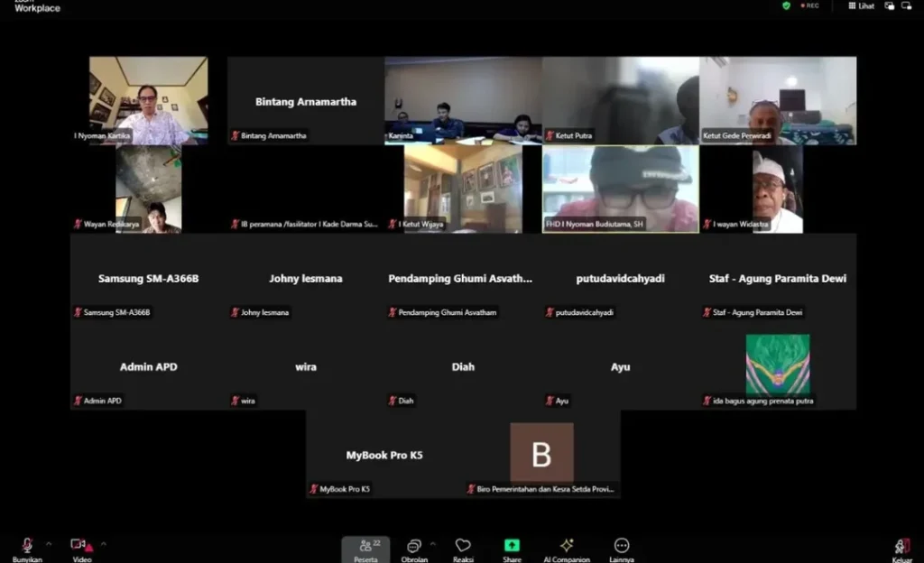Open the Peserta participants panel

tap(365, 549)
